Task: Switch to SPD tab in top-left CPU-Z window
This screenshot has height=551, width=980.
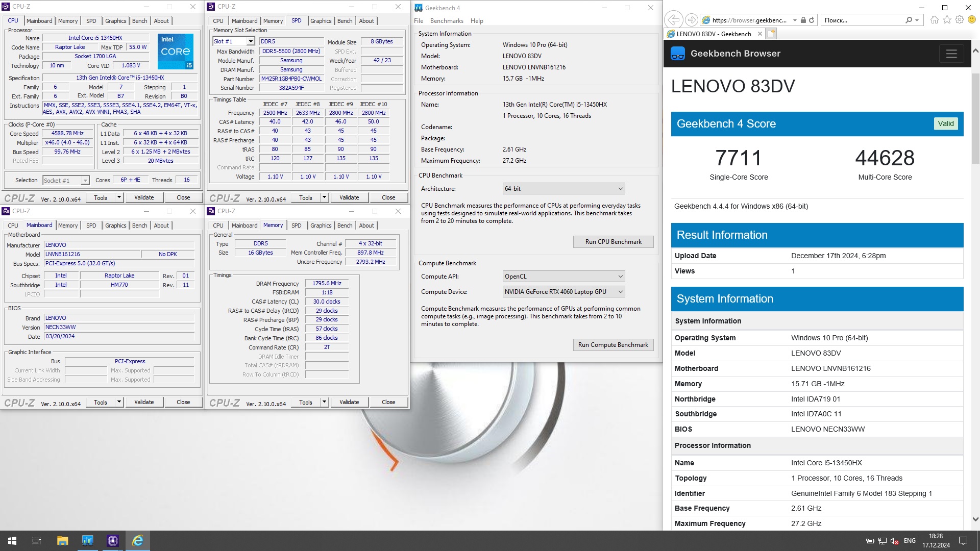Action: tap(91, 21)
